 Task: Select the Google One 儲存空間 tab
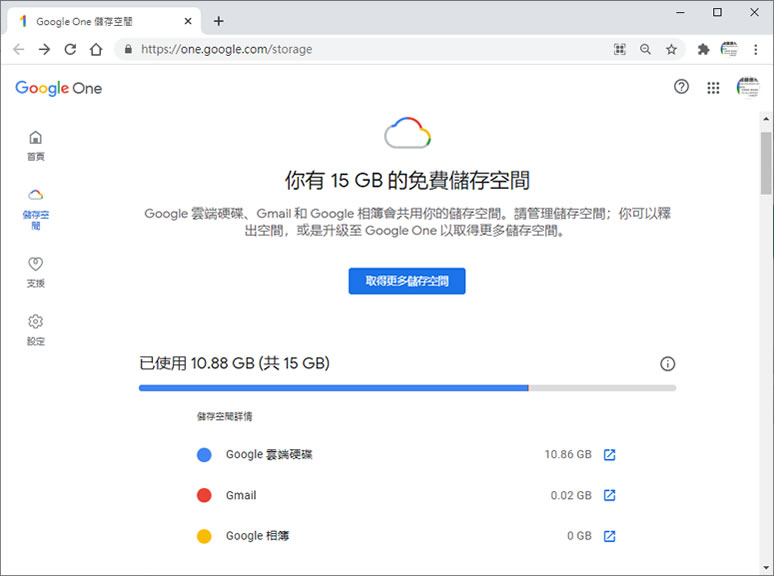click(104, 21)
